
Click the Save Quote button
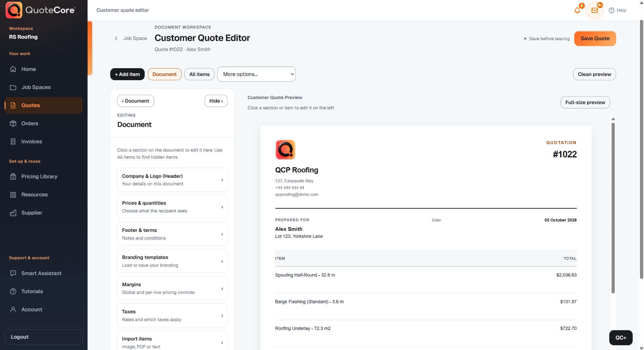pos(595,38)
